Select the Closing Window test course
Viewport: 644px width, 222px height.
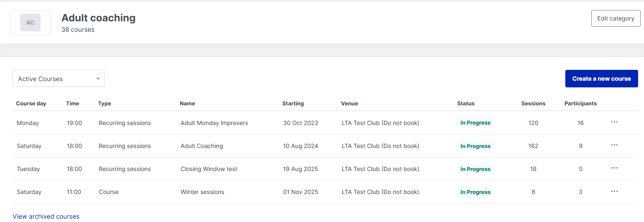coord(209,169)
